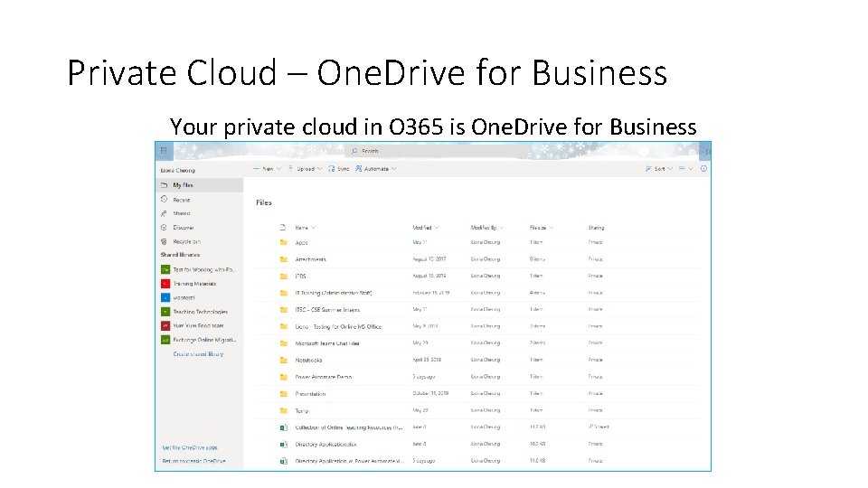
Task: Click the info details pane icon
Action: point(703,169)
